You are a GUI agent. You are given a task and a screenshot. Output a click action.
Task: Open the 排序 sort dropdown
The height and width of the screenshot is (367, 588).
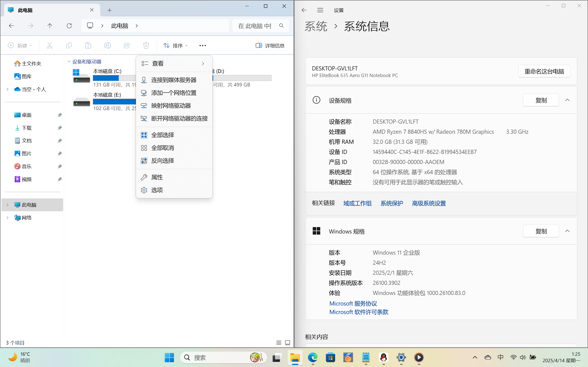pyautogui.click(x=175, y=45)
